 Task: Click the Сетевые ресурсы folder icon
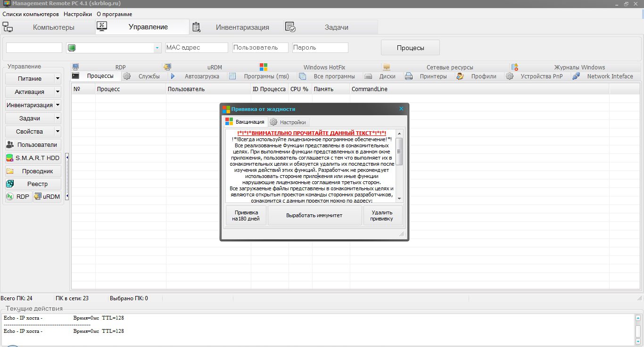[387, 67]
